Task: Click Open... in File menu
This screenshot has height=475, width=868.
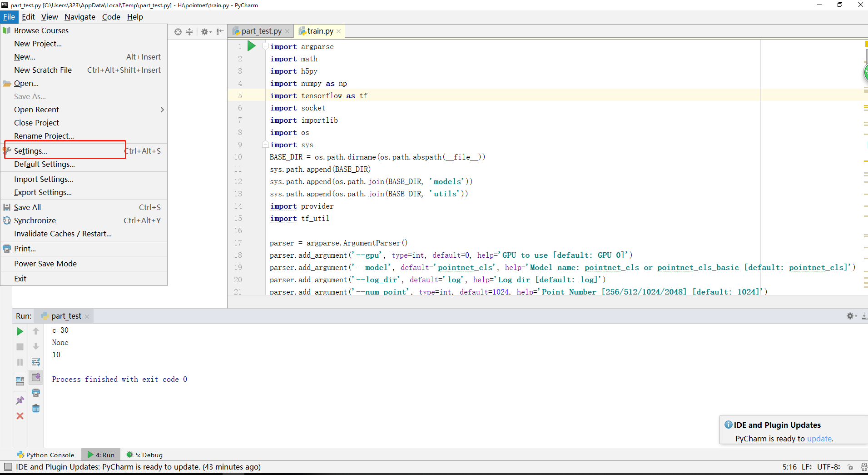Action: click(84, 83)
